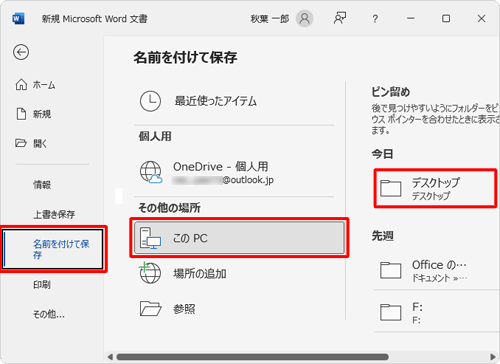Select the F: folder entry
The height and width of the screenshot is (364, 500).
click(x=437, y=312)
